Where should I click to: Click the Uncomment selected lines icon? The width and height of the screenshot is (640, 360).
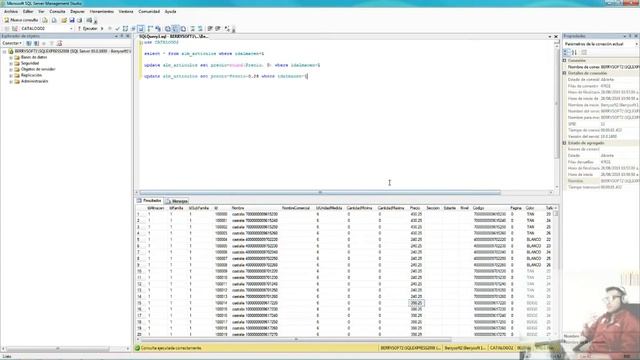click(200, 29)
